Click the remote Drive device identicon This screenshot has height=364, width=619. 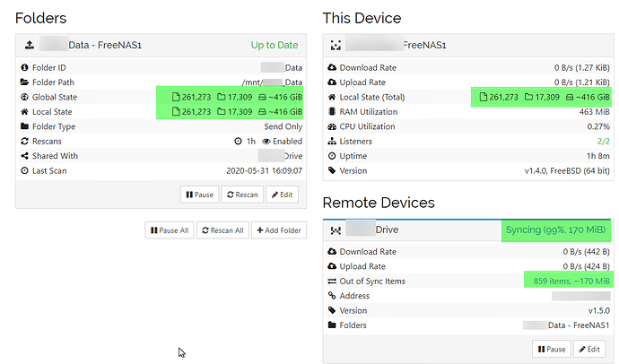(x=336, y=230)
